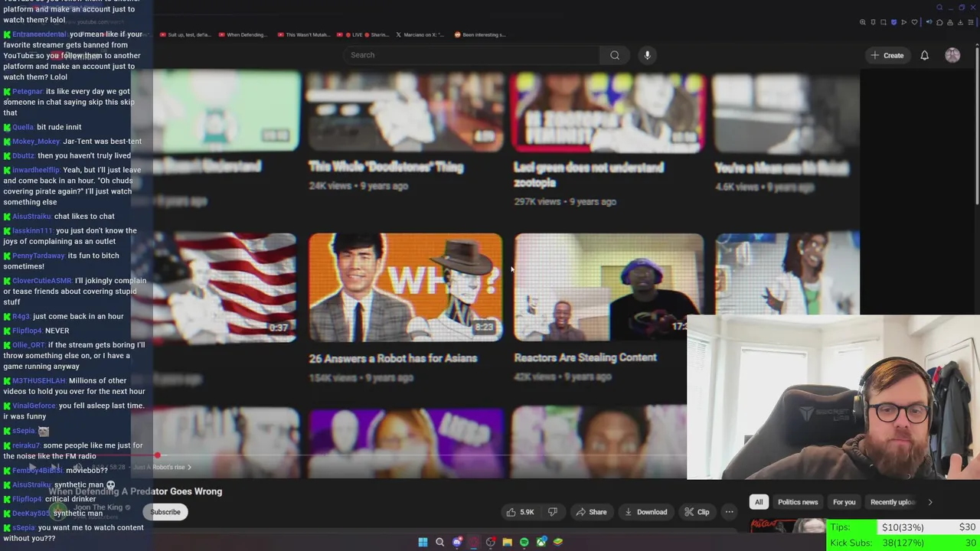Click the Create button
Viewport: 980px width, 551px height.
[x=887, y=55]
